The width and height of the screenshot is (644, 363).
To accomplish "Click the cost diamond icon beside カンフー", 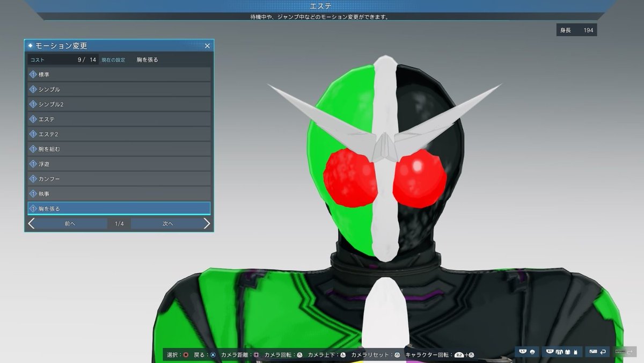I will coord(33,178).
